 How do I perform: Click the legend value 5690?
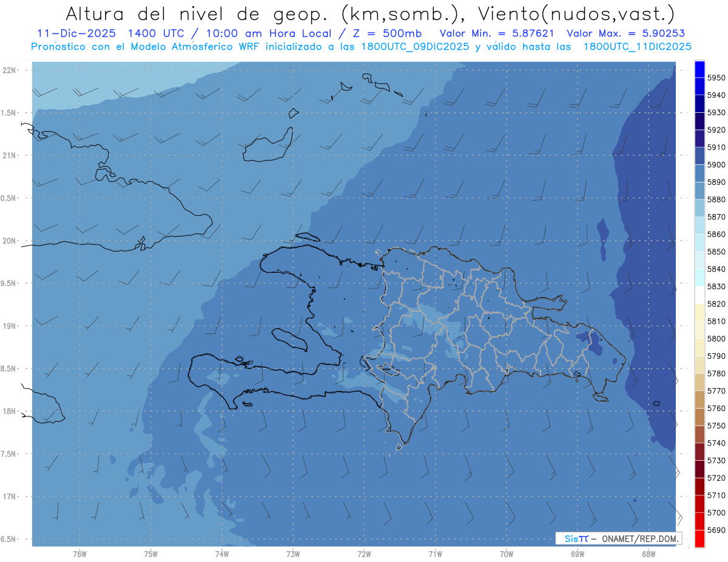pos(716,530)
